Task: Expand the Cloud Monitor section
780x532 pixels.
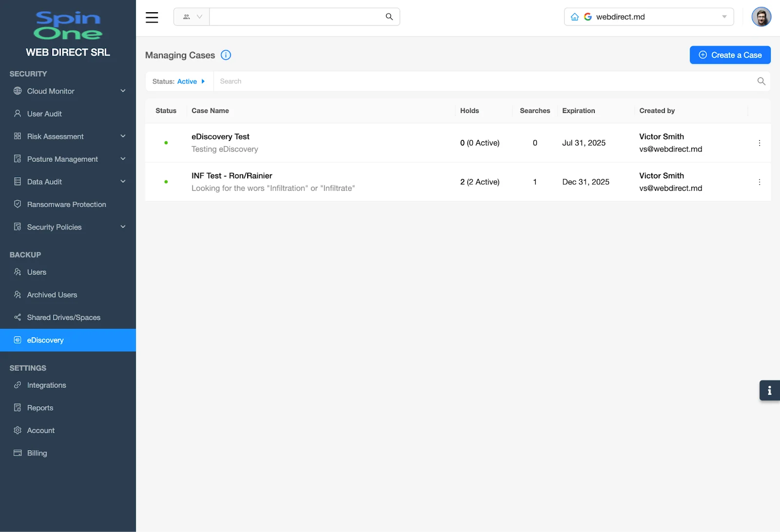Action: tap(122, 91)
